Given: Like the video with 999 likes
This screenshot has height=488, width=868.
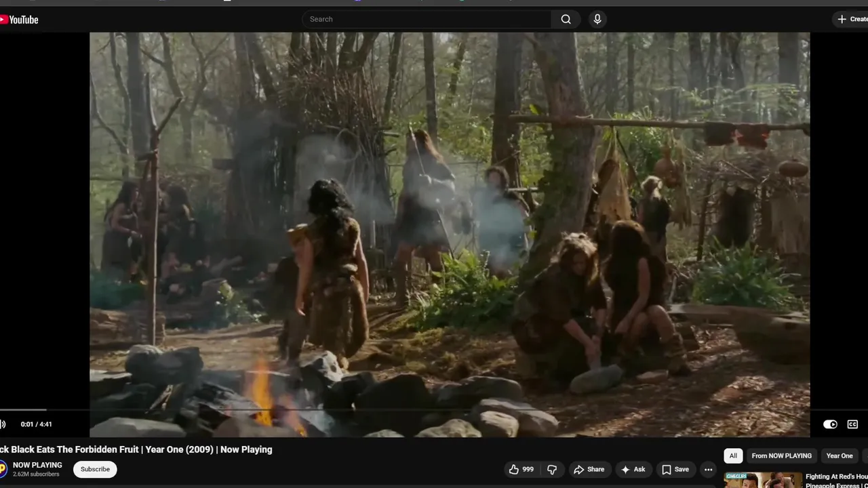Looking at the screenshot, I should 520,469.
